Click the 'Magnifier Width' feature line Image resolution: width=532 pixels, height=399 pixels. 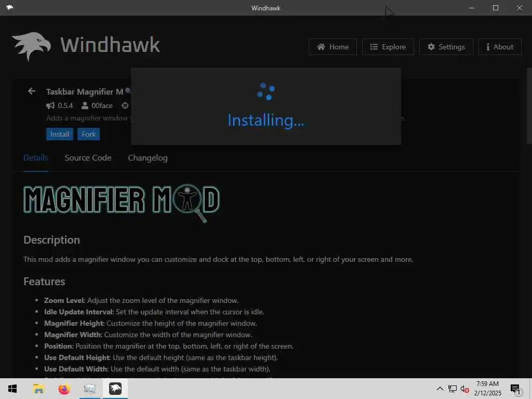click(x=148, y=335)
